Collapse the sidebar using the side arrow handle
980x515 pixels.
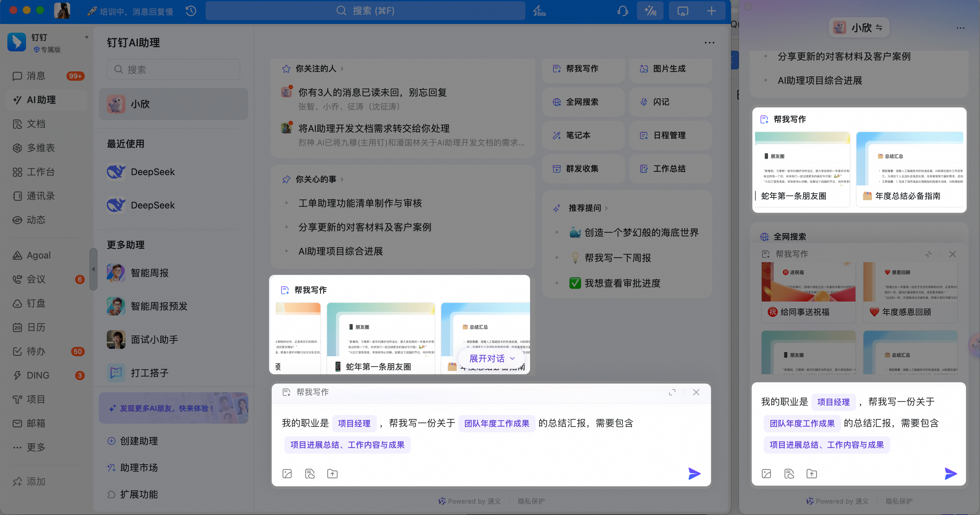(93, 269)
